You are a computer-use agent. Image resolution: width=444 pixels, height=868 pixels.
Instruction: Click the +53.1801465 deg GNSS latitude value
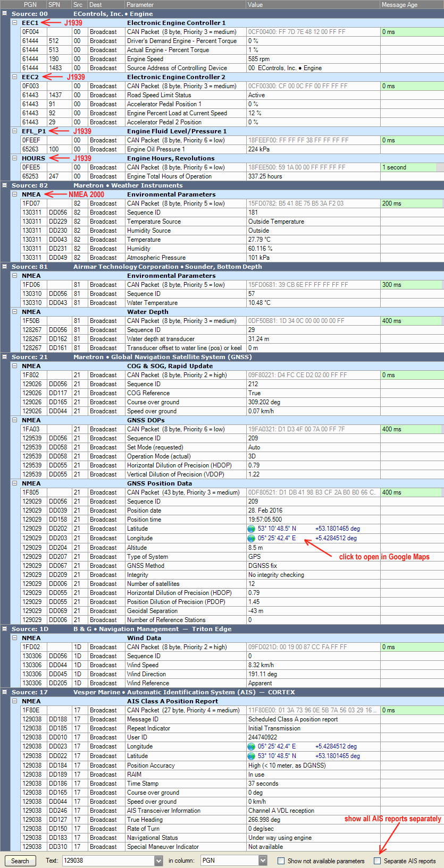tap(337, 529)
